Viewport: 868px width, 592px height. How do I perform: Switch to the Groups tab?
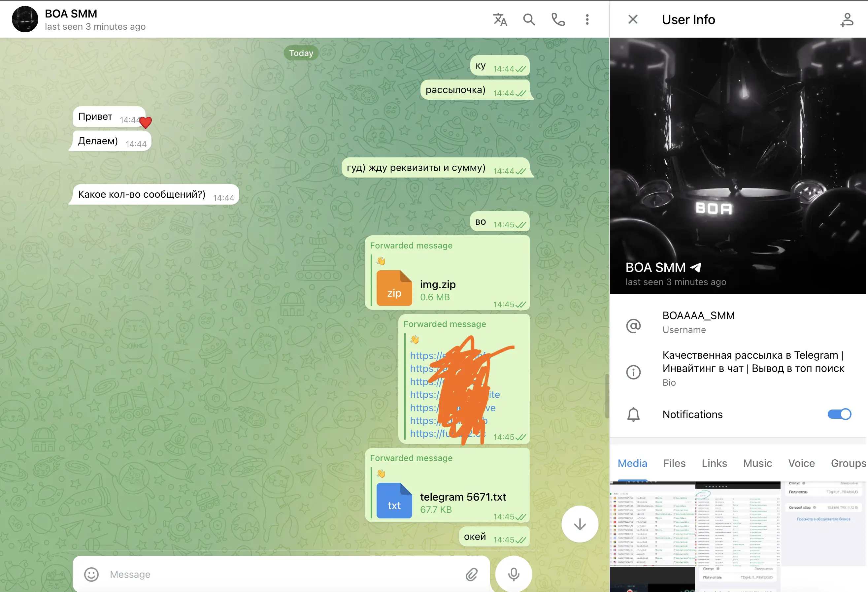(x=848, y=464)
